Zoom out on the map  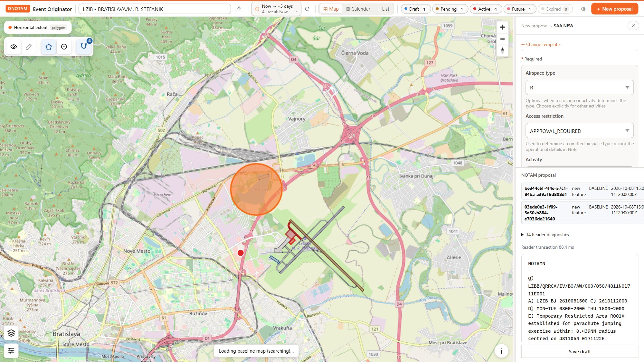click(502, 39)
